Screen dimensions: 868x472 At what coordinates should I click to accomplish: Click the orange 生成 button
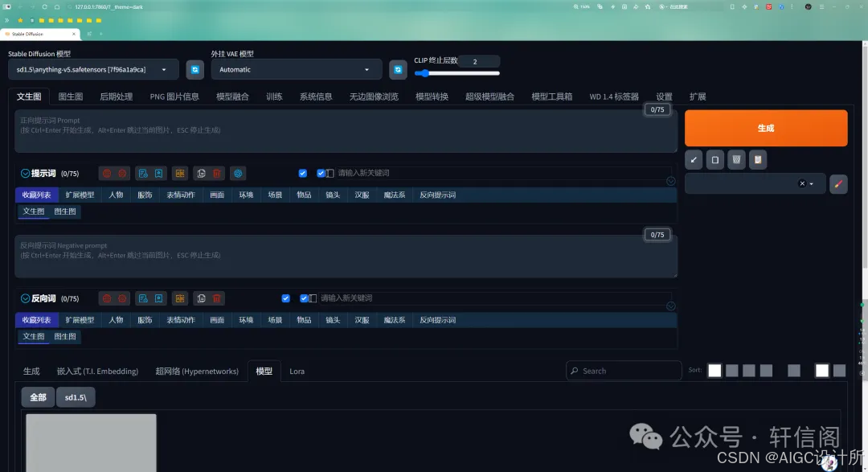765,128
